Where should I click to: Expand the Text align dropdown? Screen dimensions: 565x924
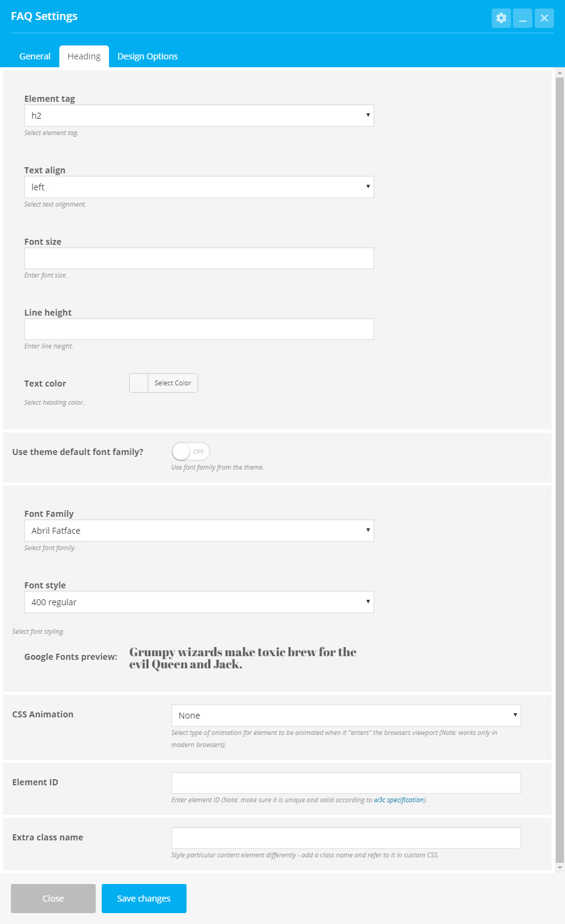(x=199, y=187)
